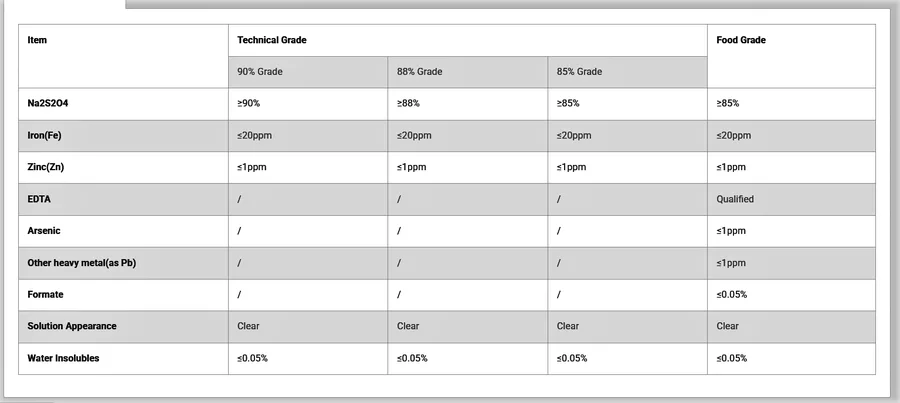Select the 85% Grade subheader cell
The width and height of the screenshot is (900, 403).
click(x=627, y=72)
